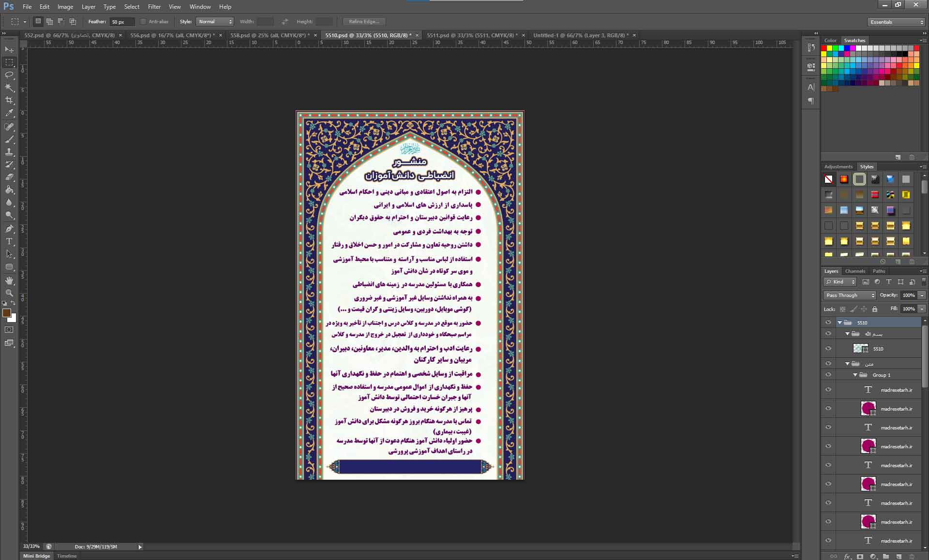This screenshot has width=929, height=560.
Task: Open the Style dropdown set to Normal
Action: coord(215,22)
